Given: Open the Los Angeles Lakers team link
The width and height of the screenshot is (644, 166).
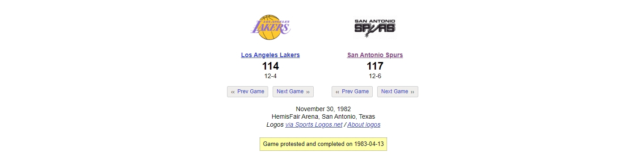Looking at the screenshot, I should click(270, 55).
